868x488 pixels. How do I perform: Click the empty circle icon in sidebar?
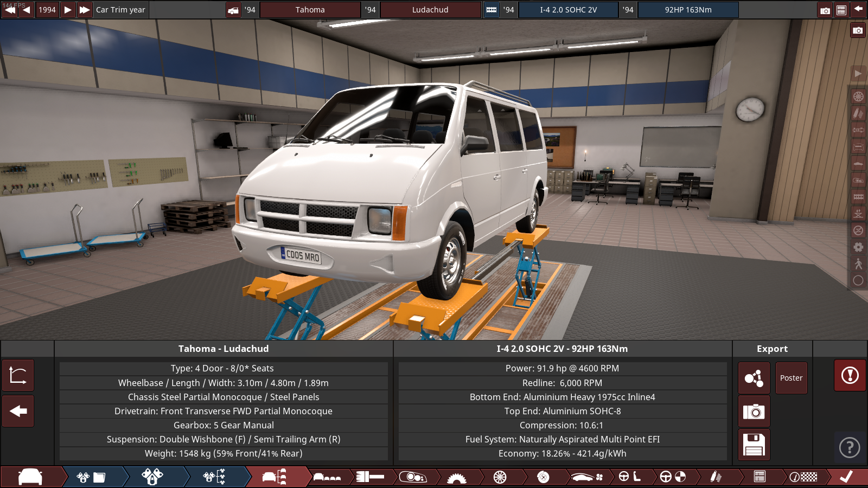[x=858, y=280]
